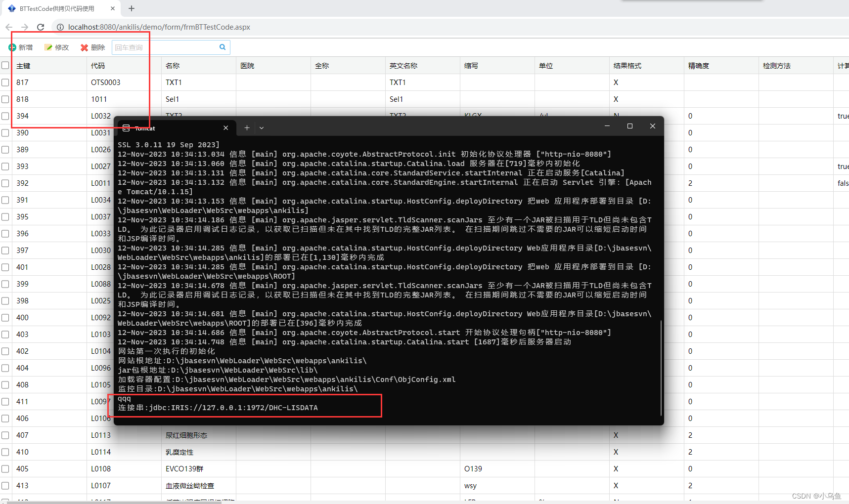Open terminal profile dropdown chevron
The height and width of the screenshot is (504, 849).
pos(262,127)
